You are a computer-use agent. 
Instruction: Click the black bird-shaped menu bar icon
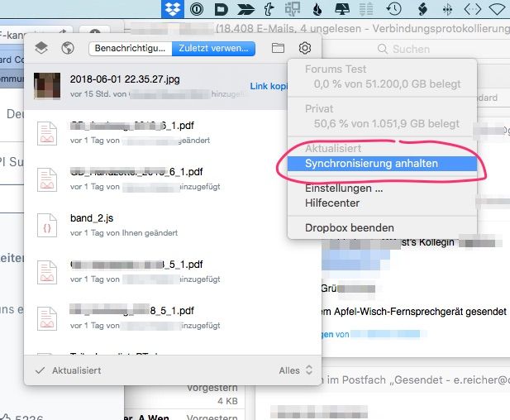[x=422, y=9]
